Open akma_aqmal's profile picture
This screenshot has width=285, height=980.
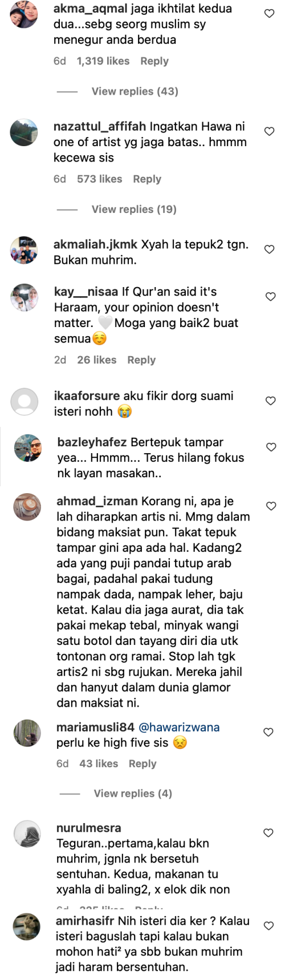[25, 15]
